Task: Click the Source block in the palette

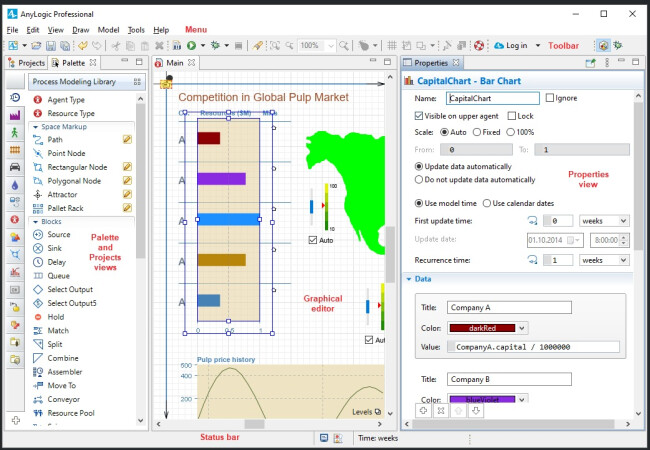Action: [57, 234]
